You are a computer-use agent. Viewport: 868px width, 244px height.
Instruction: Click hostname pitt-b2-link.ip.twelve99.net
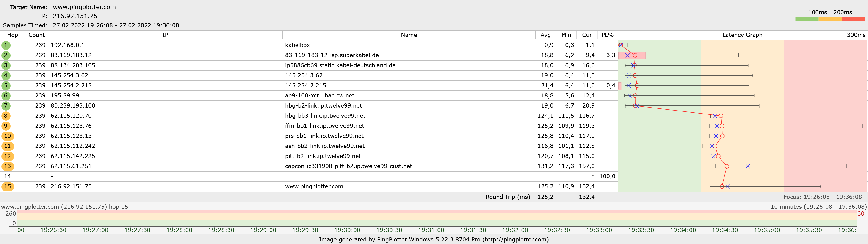click(323, 156)
